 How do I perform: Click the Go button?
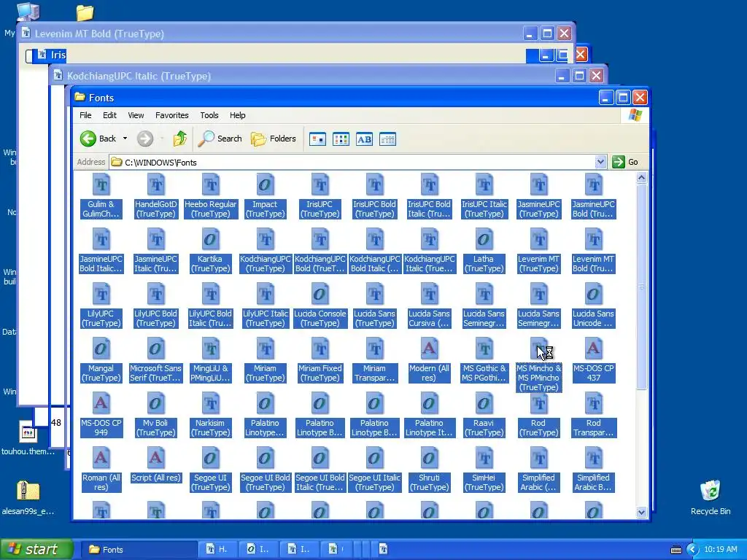pos(625,162)
